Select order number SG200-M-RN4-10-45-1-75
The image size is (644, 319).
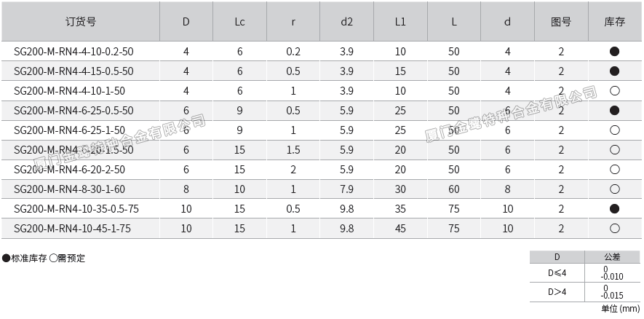click(x=72, y=229)
